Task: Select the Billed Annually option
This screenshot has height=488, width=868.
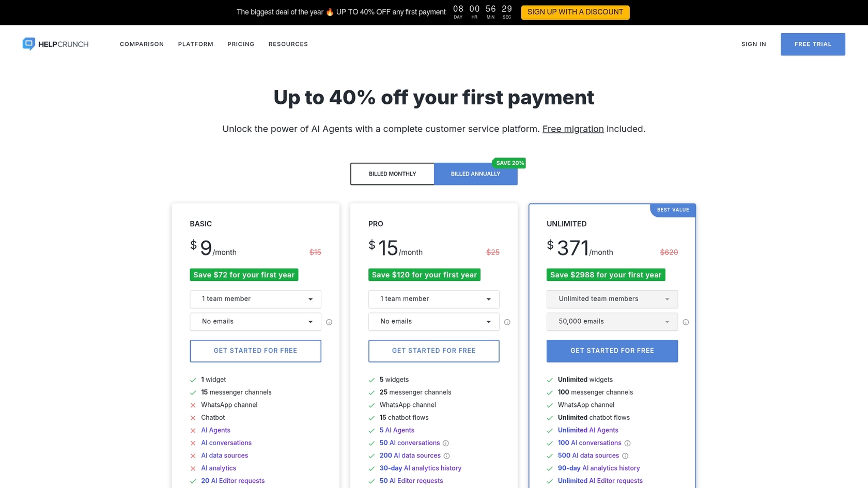Action: coord(475,174)
